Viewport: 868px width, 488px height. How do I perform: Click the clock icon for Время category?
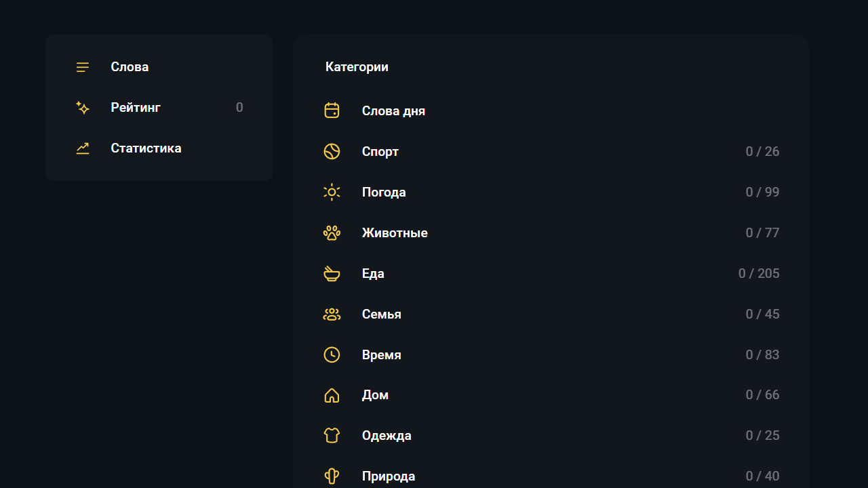coord(332,354)
